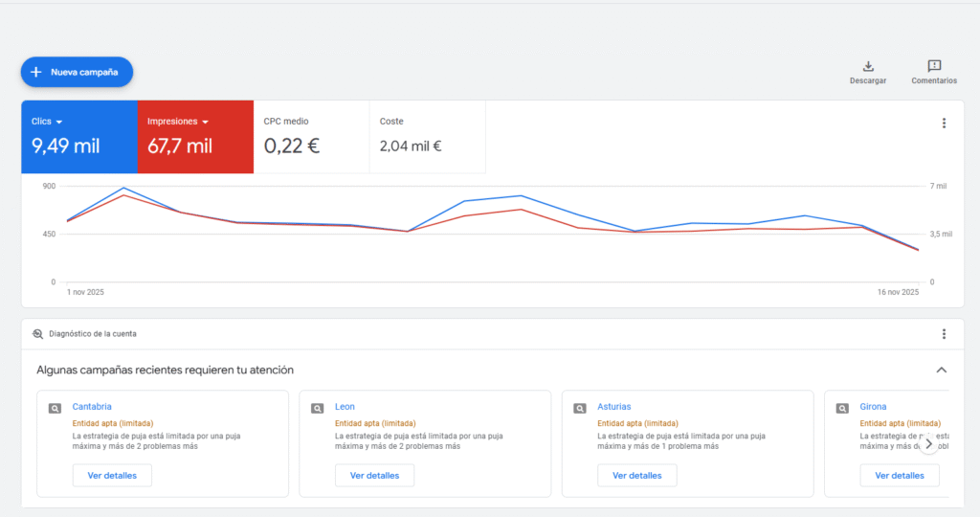Click the 16 nov 2025 axis label
The image size is (980, 517).
pyautogui.click(x=898, y=292)
